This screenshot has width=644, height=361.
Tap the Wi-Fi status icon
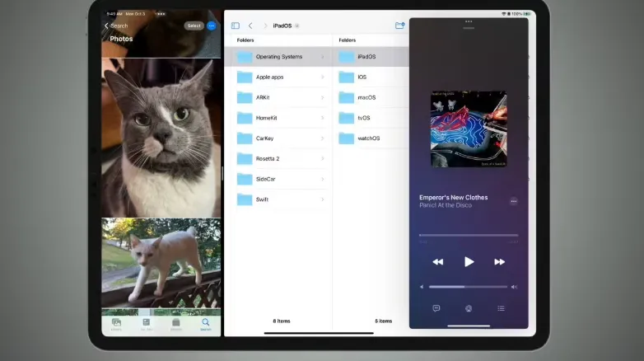pyautogui.click(x=503, y=14)
